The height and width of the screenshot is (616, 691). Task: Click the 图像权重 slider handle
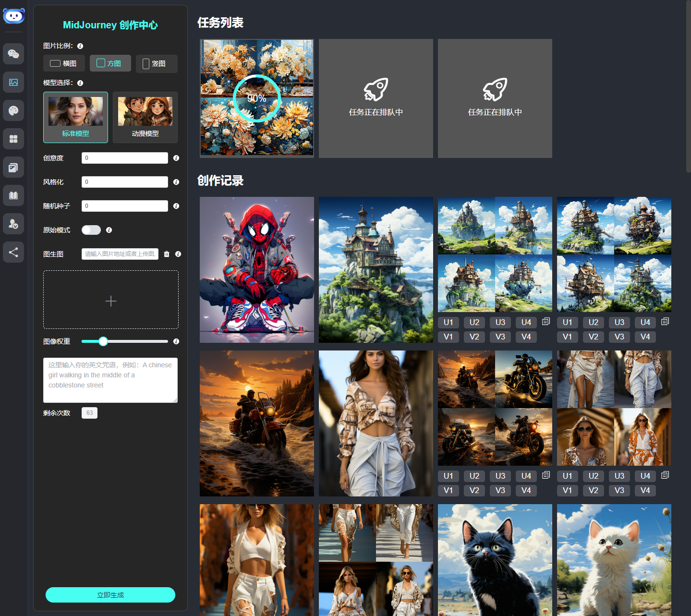pos(103,341)
